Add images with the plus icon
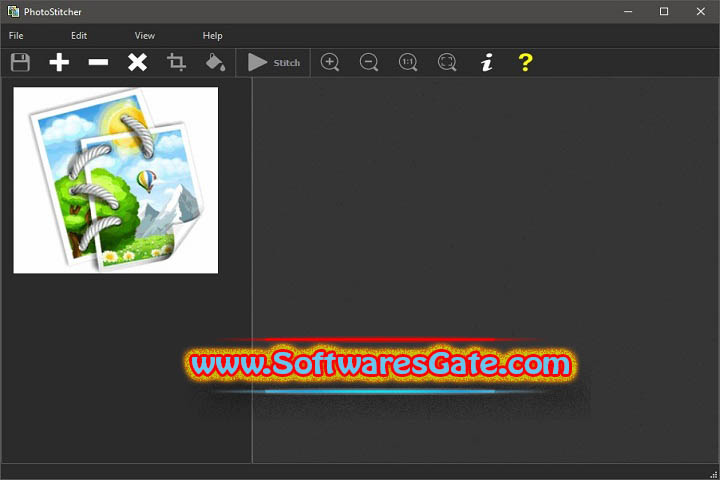 point(59,62)
